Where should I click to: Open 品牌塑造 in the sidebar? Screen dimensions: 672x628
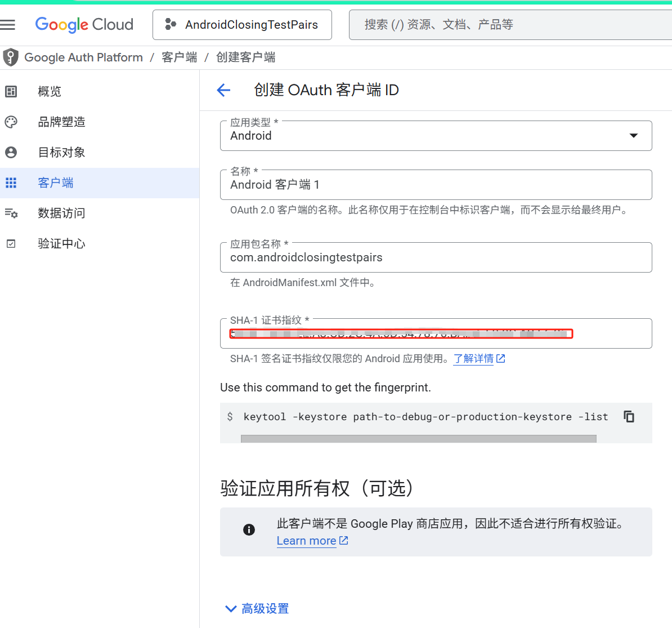pyautogui.click(x=100, y=122)
